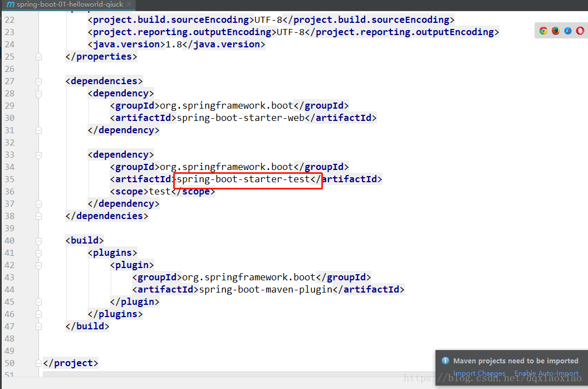The image size is (588, 389).
Task: Collapse the plugins block fold arrow
Action: coord(38,252)
